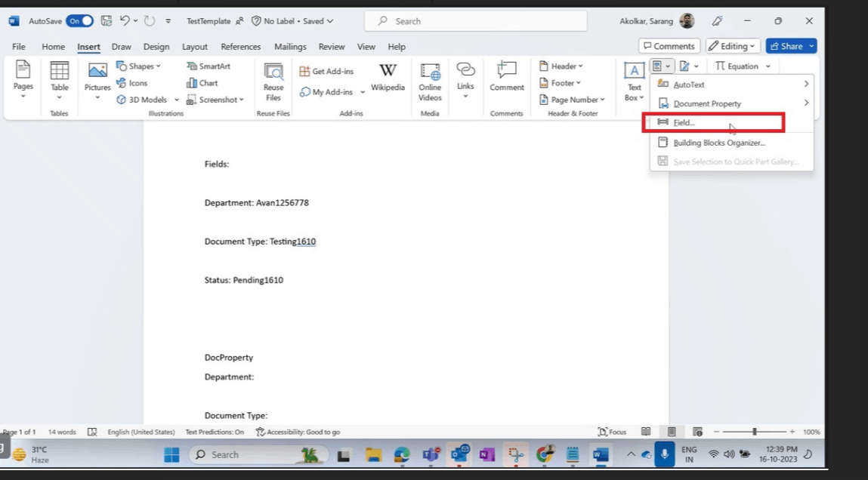Select the Print Layout view icon
Image resolution: width=868 pixels, height=480 pixels.
click(672, 432)
